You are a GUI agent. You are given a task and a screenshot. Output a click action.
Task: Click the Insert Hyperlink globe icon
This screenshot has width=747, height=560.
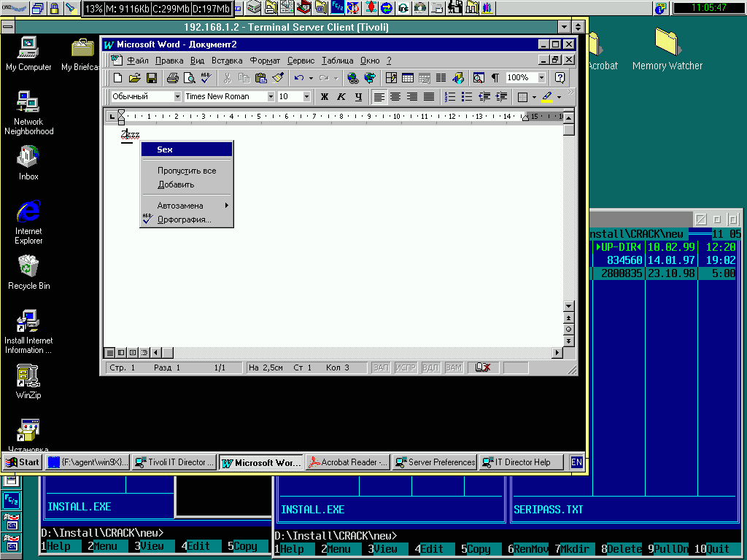(x=353, y=77)
